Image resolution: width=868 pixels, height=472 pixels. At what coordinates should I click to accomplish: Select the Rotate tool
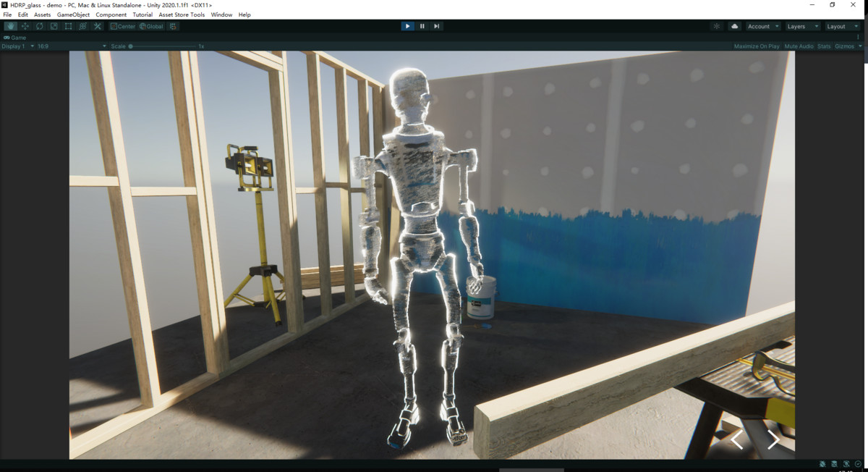click(39, 26)
